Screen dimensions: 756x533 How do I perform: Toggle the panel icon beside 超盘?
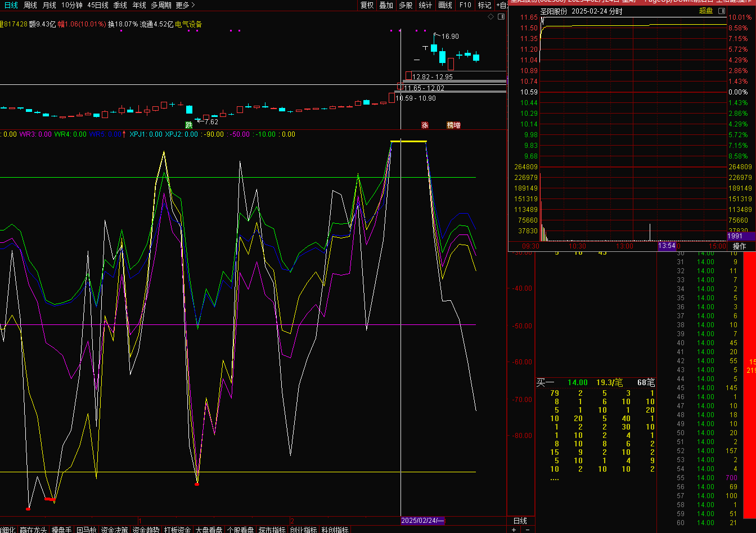tap(722, 11)
